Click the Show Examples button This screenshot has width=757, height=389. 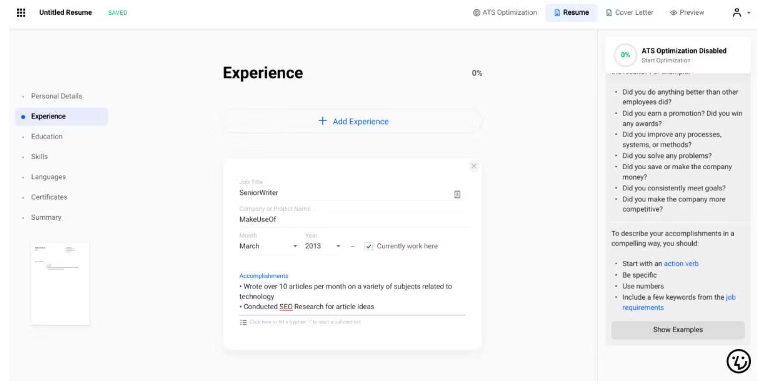coord(678,330)
